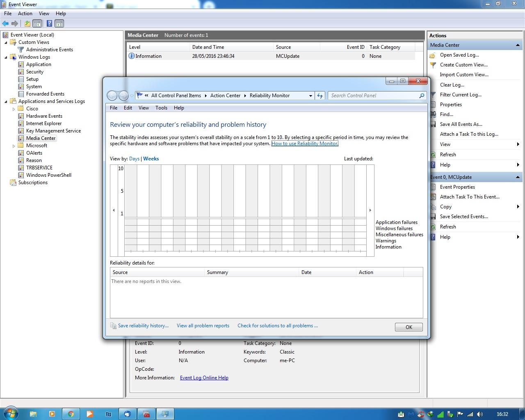Switch the reliability chart view to Days

[134, 159]
